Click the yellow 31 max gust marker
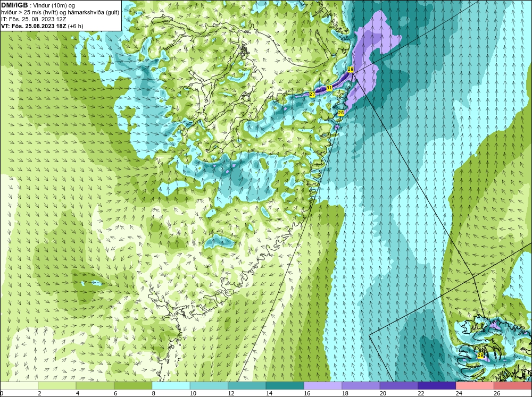 329,88
